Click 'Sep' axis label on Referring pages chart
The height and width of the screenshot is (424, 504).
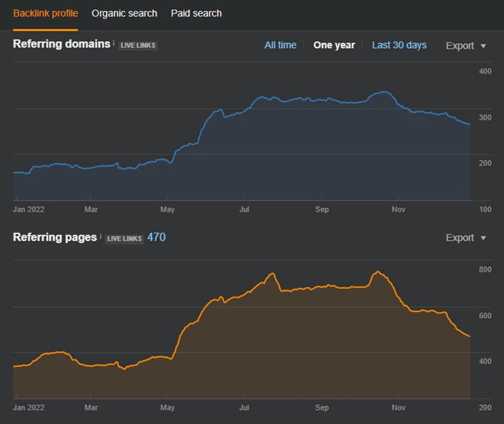tap(322, 407)
